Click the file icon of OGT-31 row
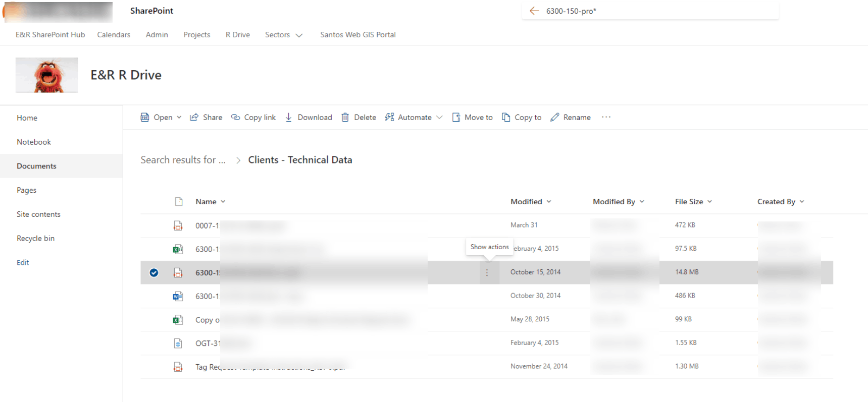Screen dimensions: 868x402 point(178,343)
